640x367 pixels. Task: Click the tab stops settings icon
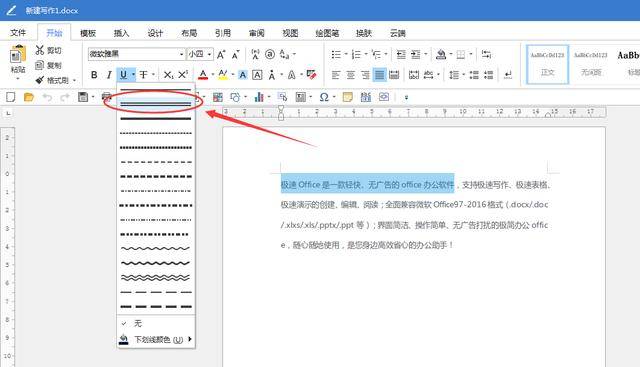click(x=486, y=54)
